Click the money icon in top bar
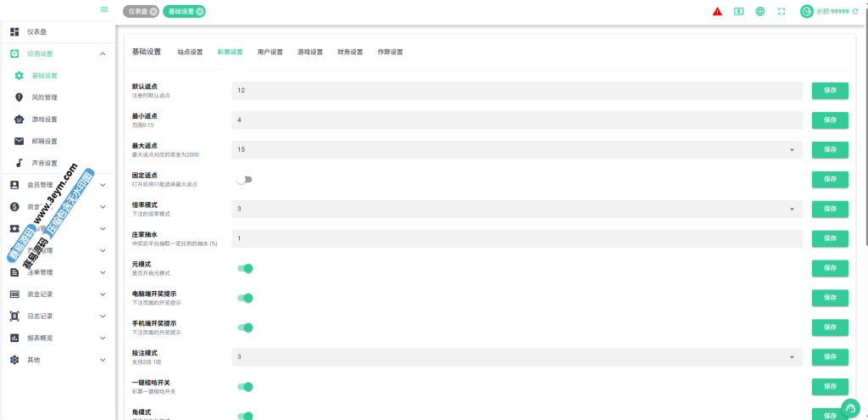Image resolution: width=868 pixels, height=420 pixels. (739, 12)
